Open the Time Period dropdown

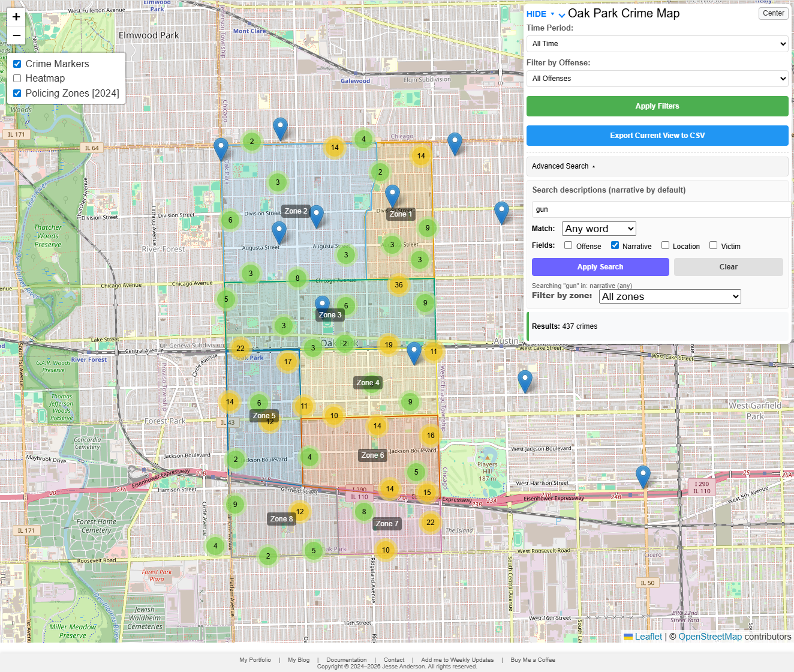657,44
